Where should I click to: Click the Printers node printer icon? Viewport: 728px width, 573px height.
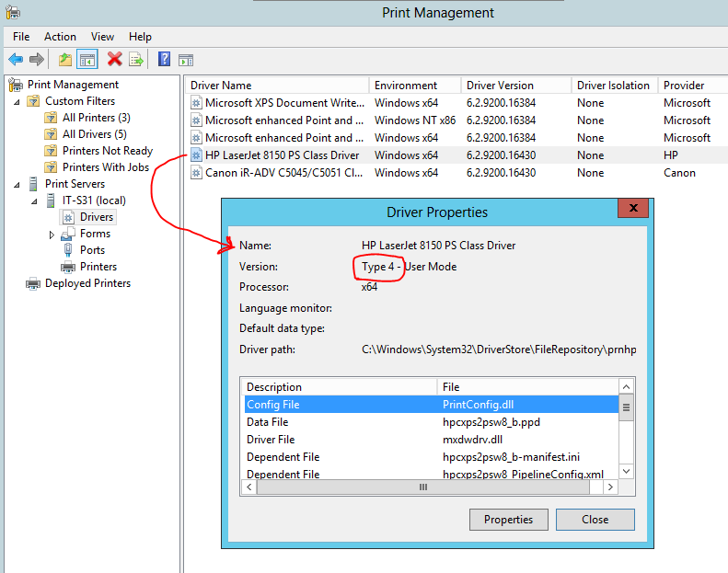[68, 267]
